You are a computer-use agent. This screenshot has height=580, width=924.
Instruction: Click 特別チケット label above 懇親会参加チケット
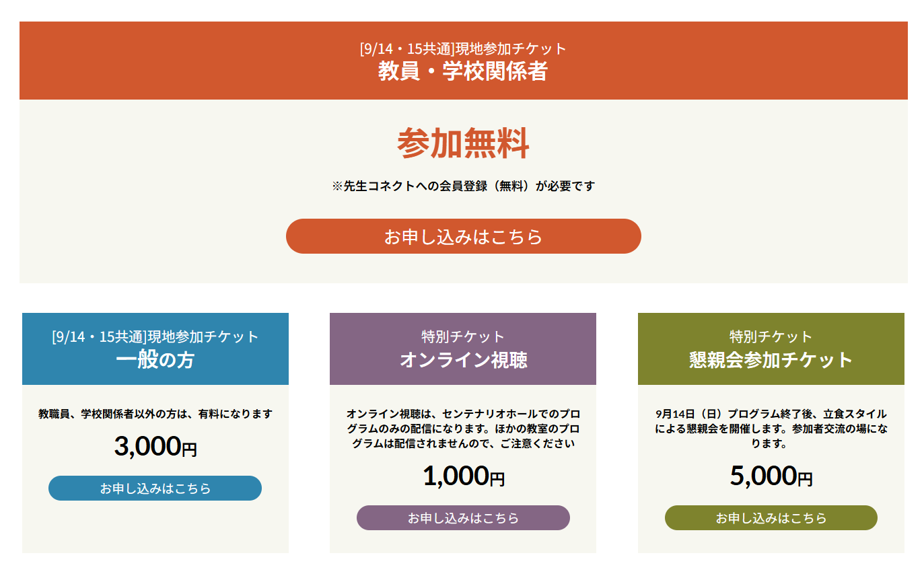pos(771,336)
